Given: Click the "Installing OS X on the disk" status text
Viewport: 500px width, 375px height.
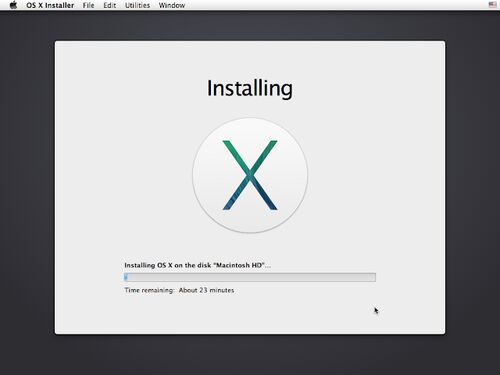Looking at the screenshot, I should 197,265.
